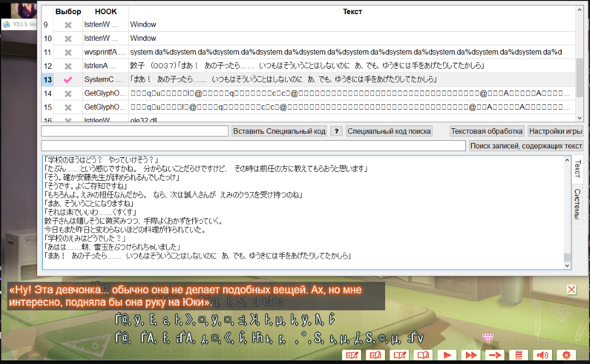Click hook table scroll-up arrow
This screenshot has width=590, height=364.
580,10
